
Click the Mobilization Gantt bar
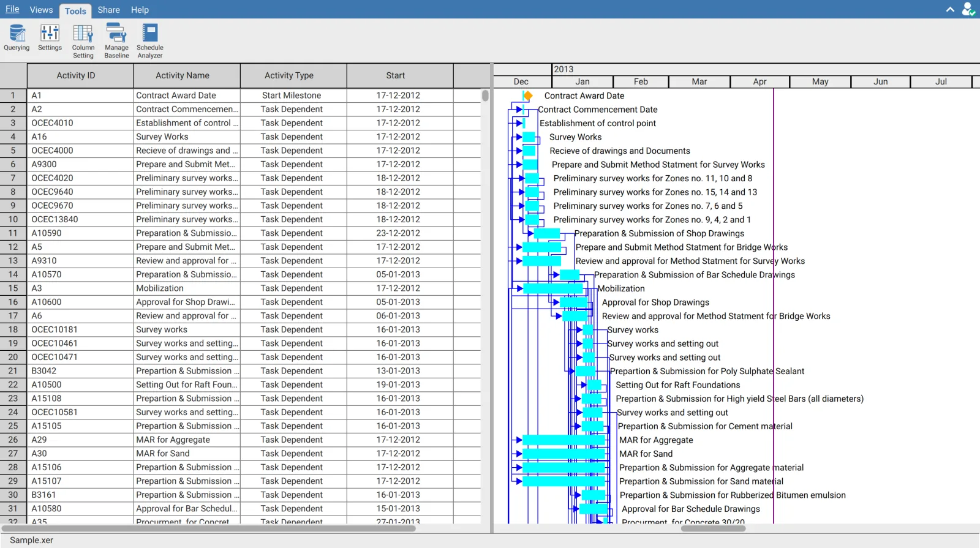point(553,288)
